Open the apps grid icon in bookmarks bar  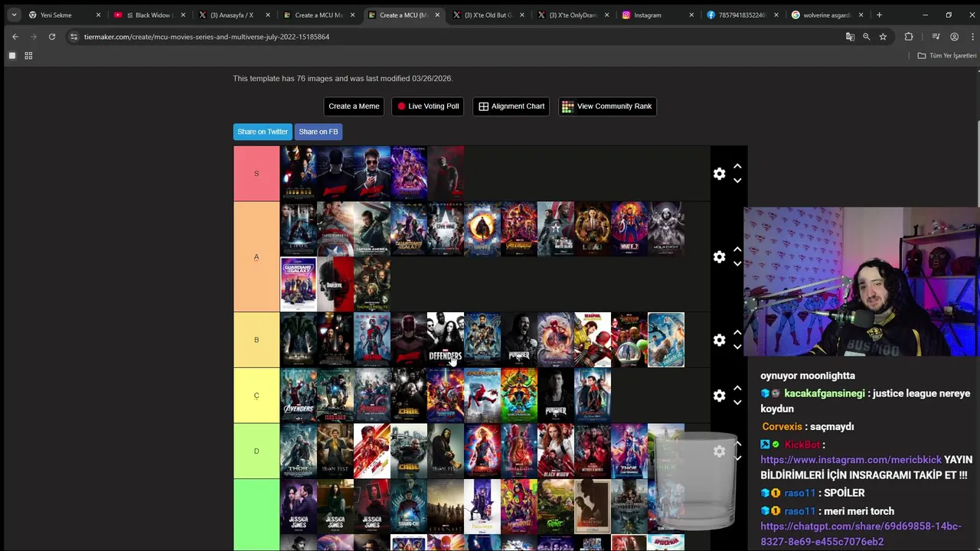pos(28,56)
